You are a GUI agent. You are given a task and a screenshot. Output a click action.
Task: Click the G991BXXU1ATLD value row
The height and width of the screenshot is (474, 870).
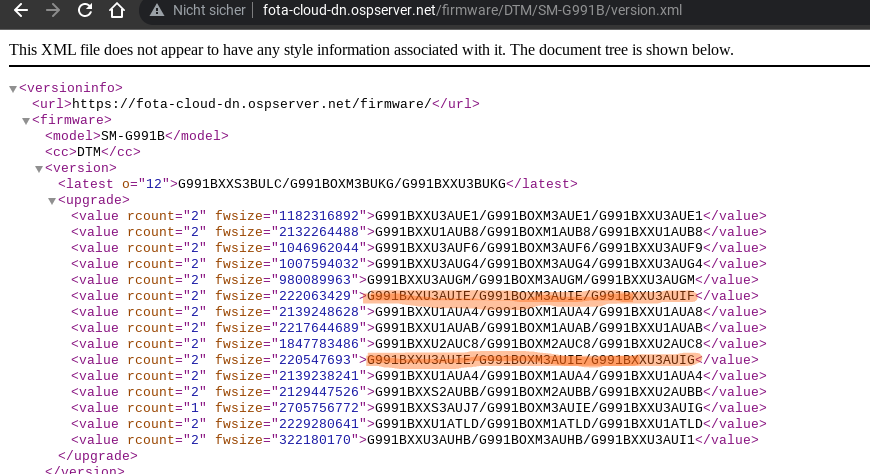pos(418,424)
